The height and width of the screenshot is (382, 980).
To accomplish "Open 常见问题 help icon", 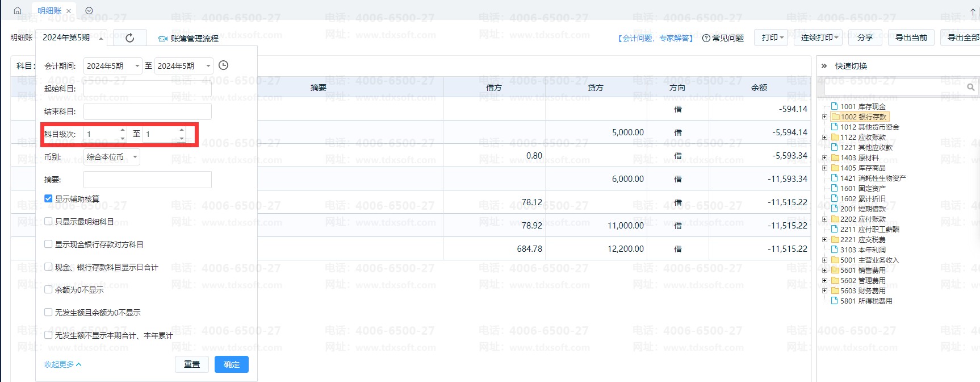I will click(x=706, y=38).
